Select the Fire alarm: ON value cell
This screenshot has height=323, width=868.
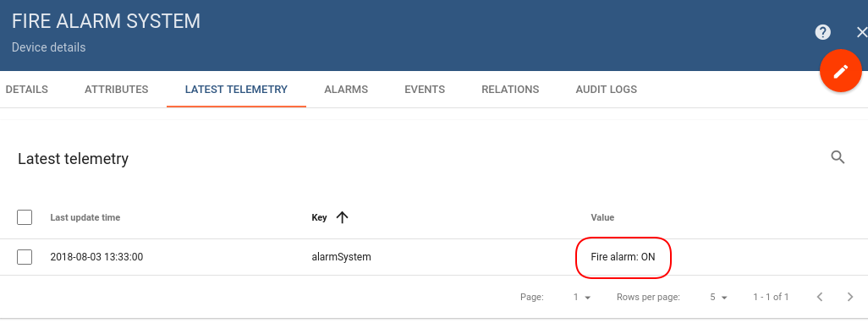[x=624, y=257]
